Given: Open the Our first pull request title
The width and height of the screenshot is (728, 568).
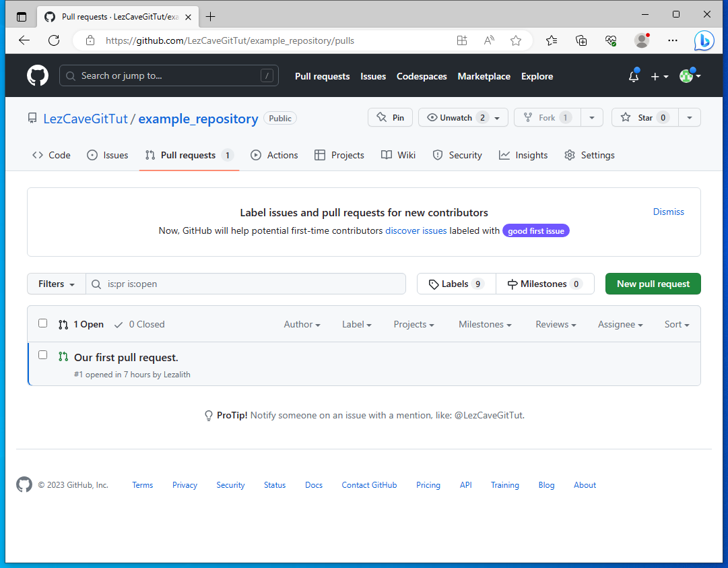Looking at the screenshot, I should tap(127, 357).
